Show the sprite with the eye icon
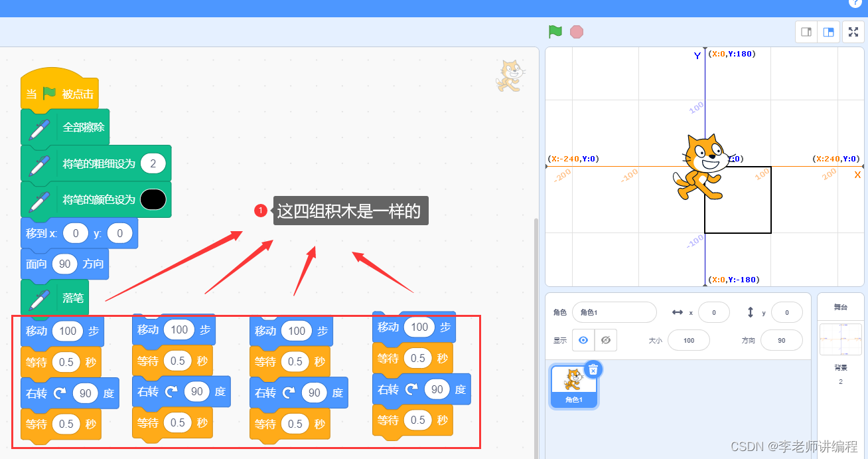Screen dimensions: 868x459 tap(583, 340)
